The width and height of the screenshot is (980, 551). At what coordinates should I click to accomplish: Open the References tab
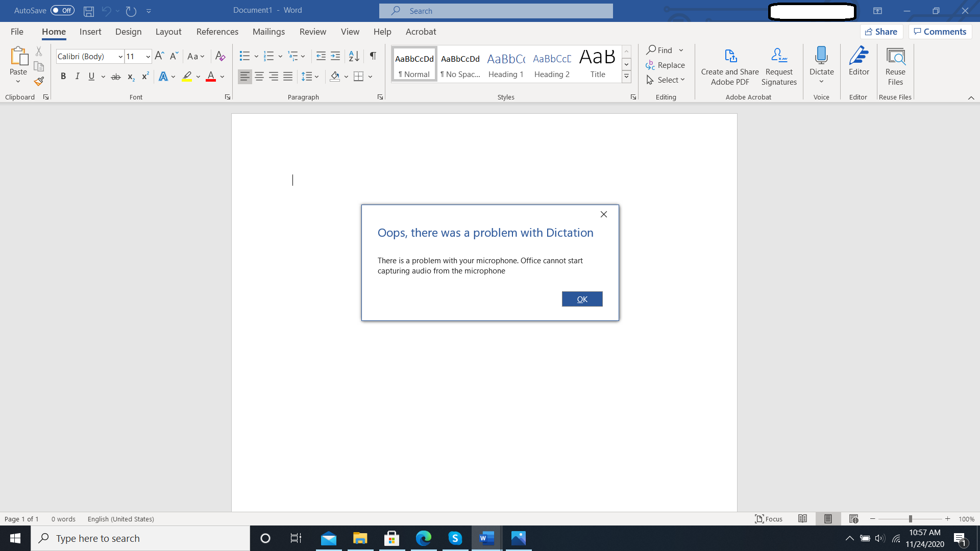pos(217,32)
